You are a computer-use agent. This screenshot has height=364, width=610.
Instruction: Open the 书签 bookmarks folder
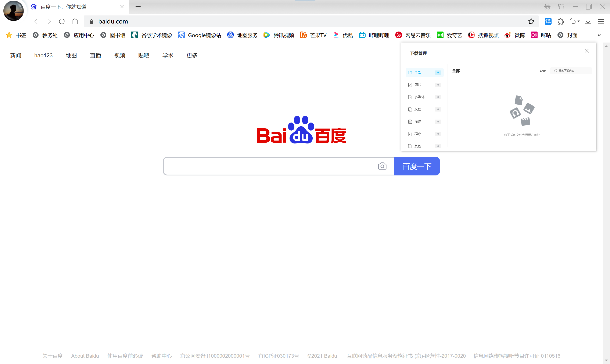(x=16, y=35)
